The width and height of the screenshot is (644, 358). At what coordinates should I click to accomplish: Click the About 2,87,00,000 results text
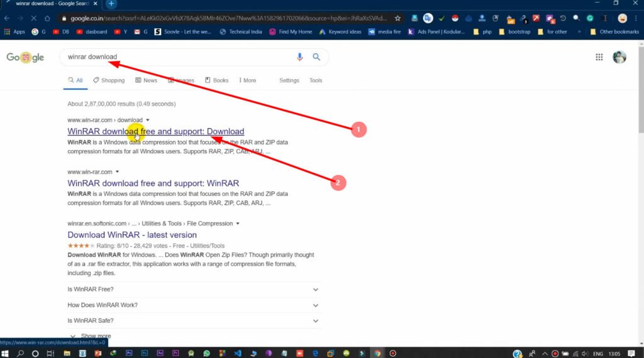[121, 104]
